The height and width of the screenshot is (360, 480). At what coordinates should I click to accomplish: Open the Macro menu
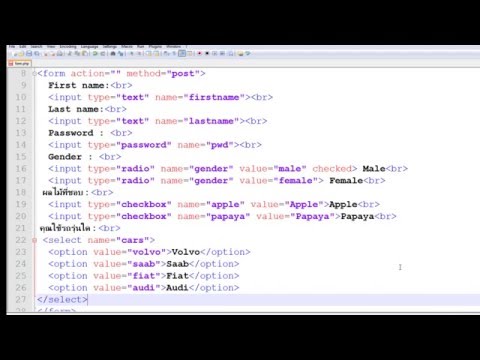tap(127, 47)
